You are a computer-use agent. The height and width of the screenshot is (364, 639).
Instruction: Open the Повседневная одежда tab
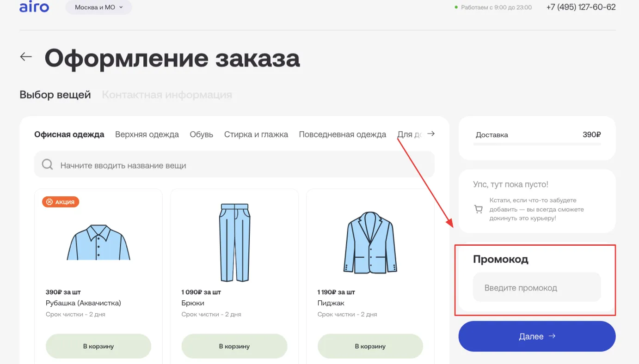343,134
